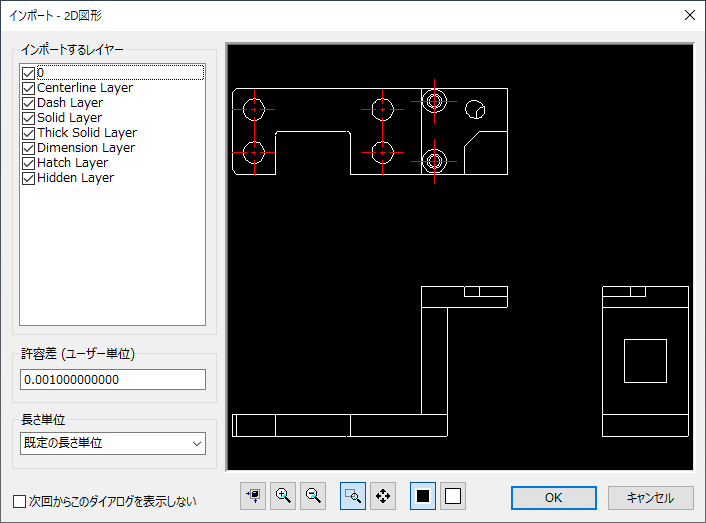This screenshot has width=706, height=523.
Task: Select the Dimension Layer list label
Action: click(x=86, y=148)
